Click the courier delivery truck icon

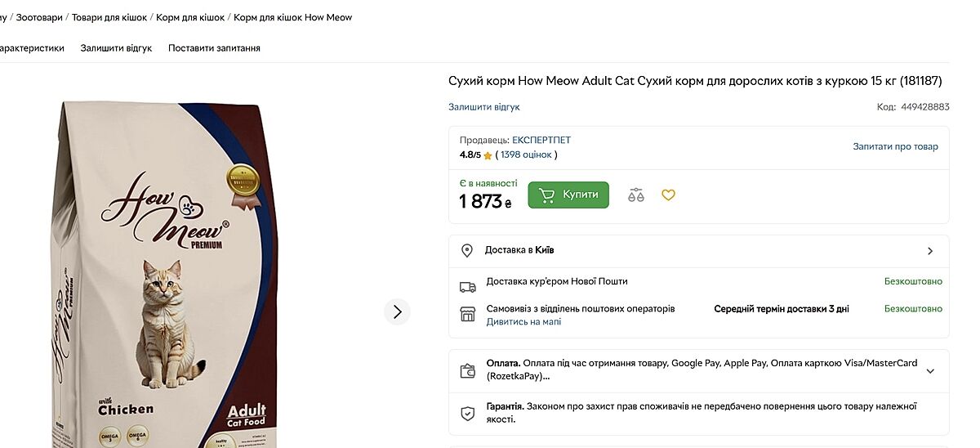(468, 287)
